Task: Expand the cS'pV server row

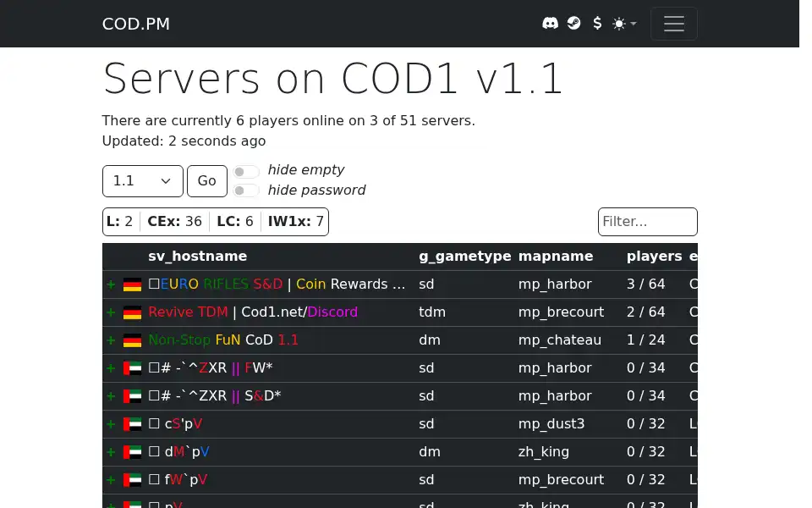Action: tap(111, 424)
